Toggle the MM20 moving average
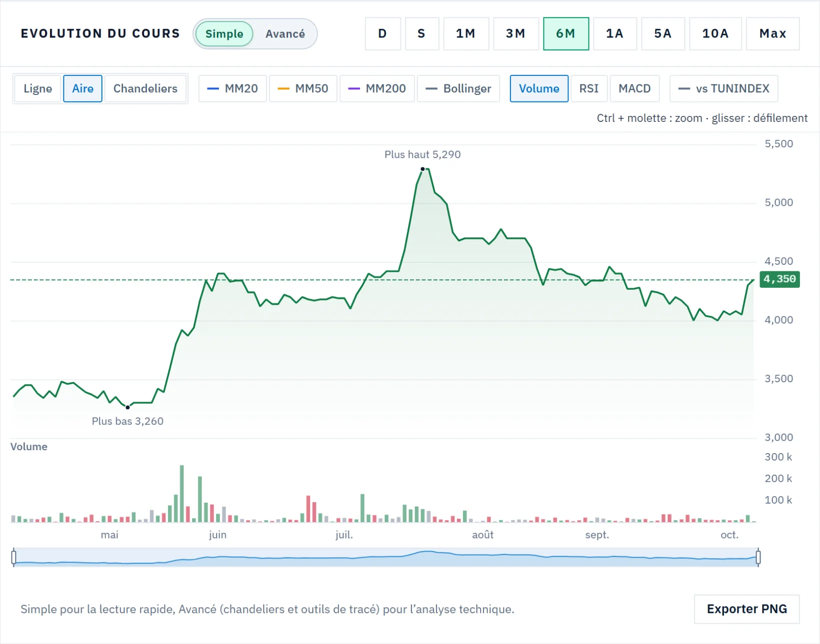Screen dimensions: 820x644 232,88
